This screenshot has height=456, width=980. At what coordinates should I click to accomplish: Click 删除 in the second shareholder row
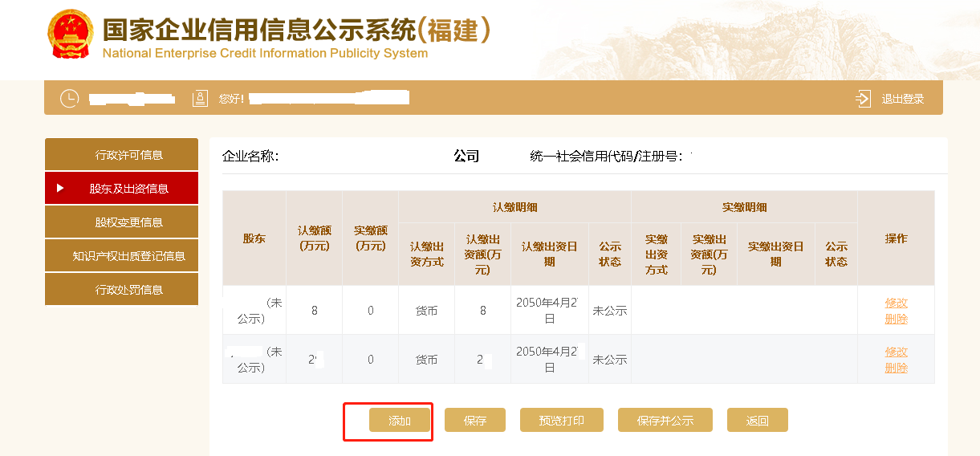tap(897, 368)
